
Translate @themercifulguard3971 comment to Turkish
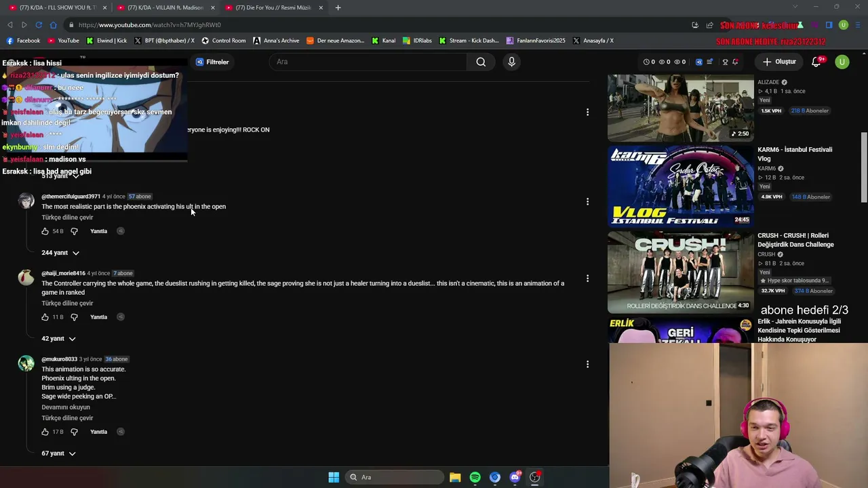pyautogui.click(x=67, y=218)
